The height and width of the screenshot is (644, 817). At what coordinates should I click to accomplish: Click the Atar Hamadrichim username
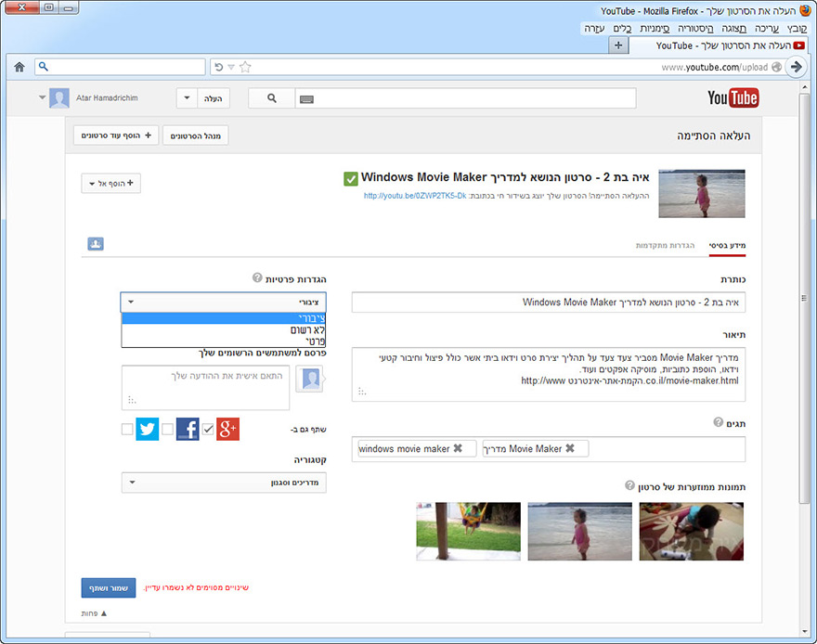point(107,97)
